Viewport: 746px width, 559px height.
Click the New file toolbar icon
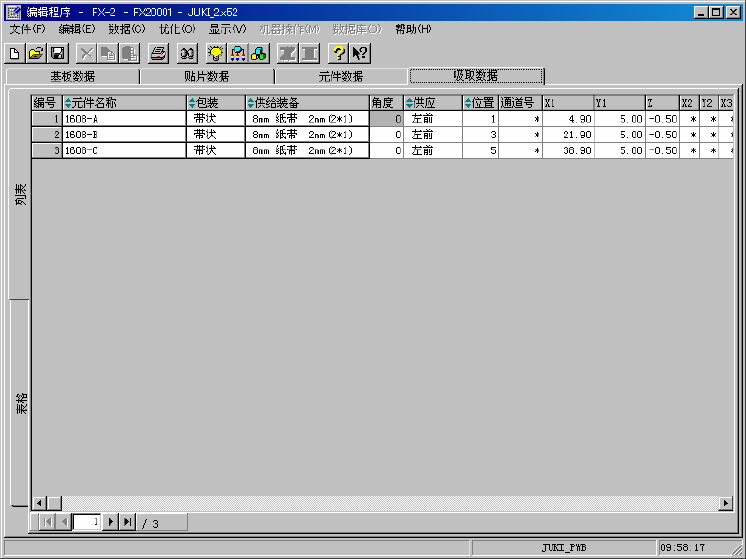click(x=15, y=53)
